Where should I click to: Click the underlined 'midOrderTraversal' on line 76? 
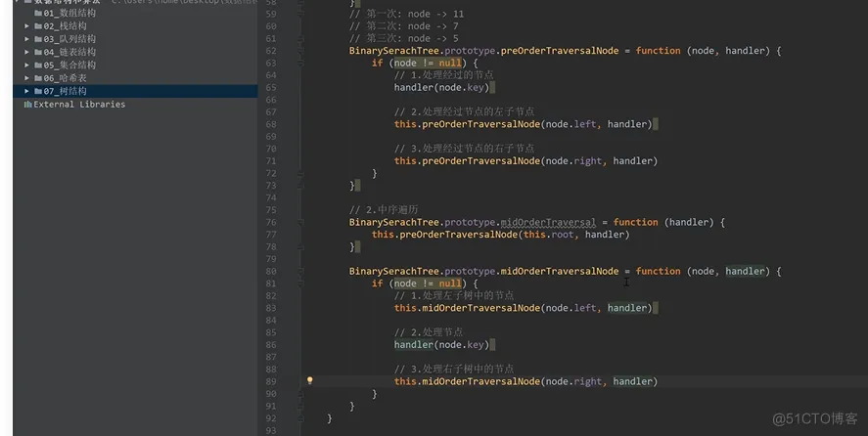(549, 222)
